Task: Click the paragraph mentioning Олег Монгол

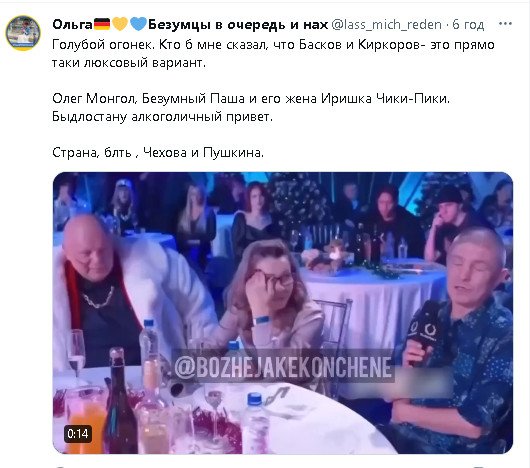Action: 251,107
